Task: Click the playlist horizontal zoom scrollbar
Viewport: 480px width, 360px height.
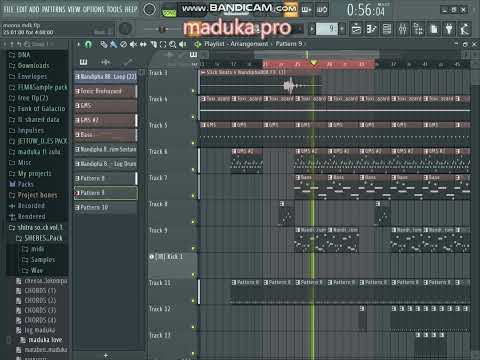Action: [x=316, y=54]
